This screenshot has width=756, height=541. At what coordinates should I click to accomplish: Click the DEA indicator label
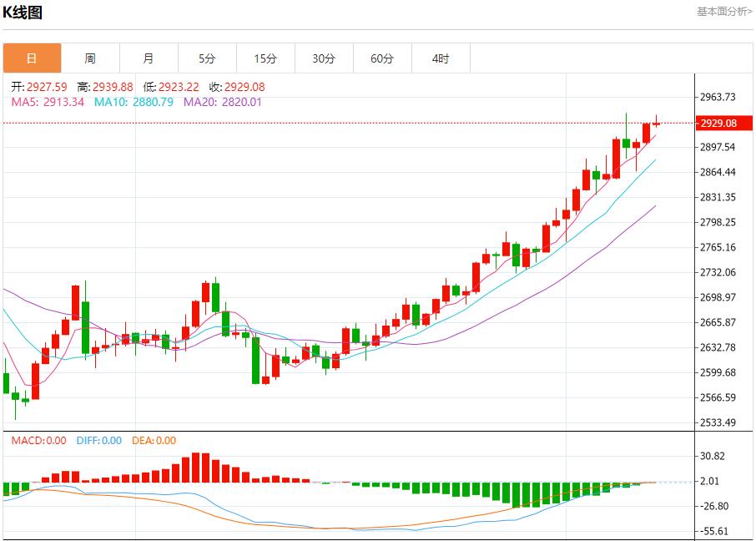click(153, 440)
